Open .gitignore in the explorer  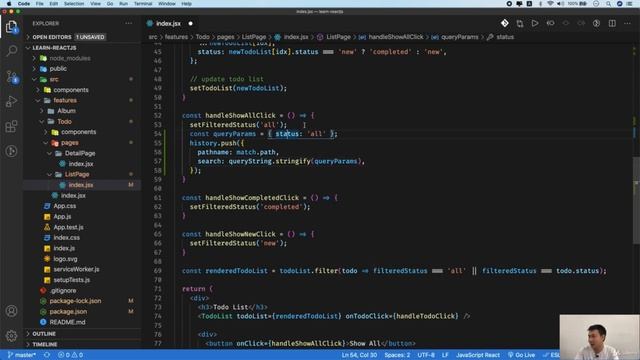(x=63, y=291)
